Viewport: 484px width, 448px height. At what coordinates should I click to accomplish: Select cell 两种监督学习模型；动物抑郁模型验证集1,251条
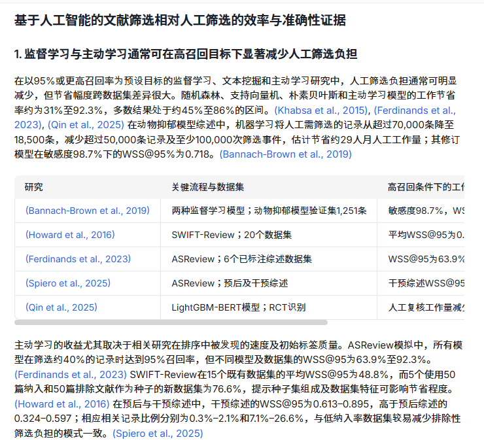click(269, 211)
